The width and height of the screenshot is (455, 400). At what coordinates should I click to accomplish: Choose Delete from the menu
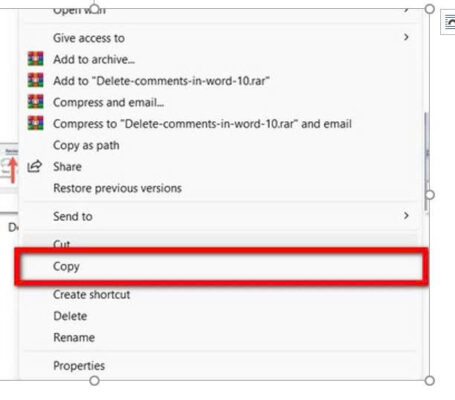(x=70, y=316)
